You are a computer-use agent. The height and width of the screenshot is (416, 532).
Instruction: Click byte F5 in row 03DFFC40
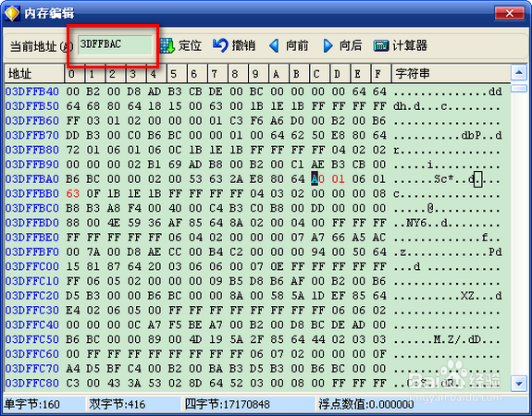click(x=175, y=324)
